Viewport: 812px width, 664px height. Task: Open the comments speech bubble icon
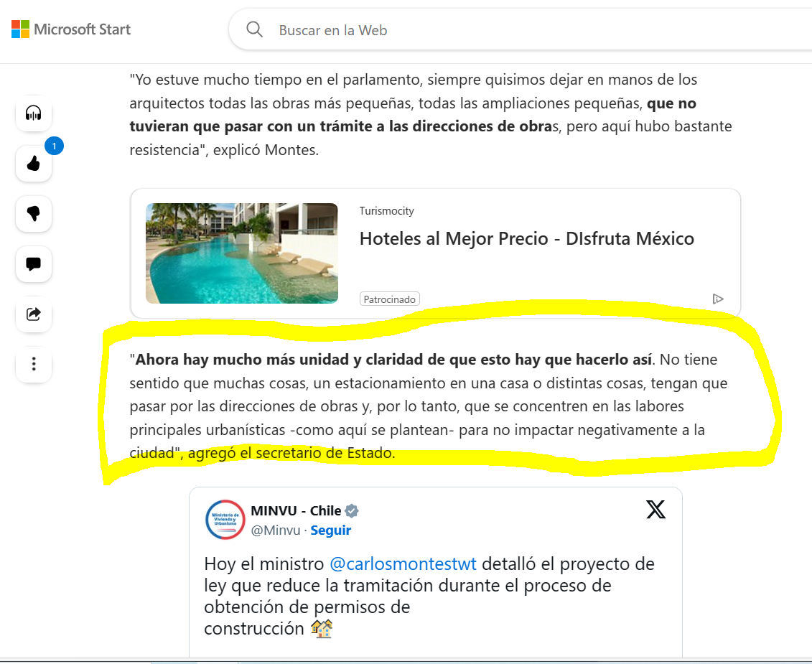34,263
